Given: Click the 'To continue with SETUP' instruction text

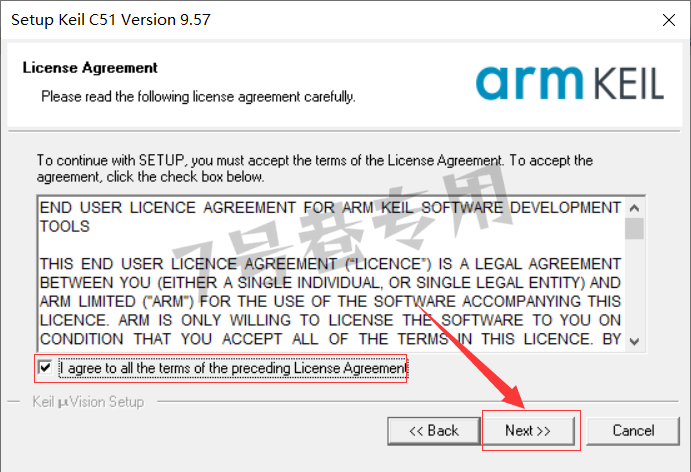Looking at the screenshot, I should (x=315, y=168).
